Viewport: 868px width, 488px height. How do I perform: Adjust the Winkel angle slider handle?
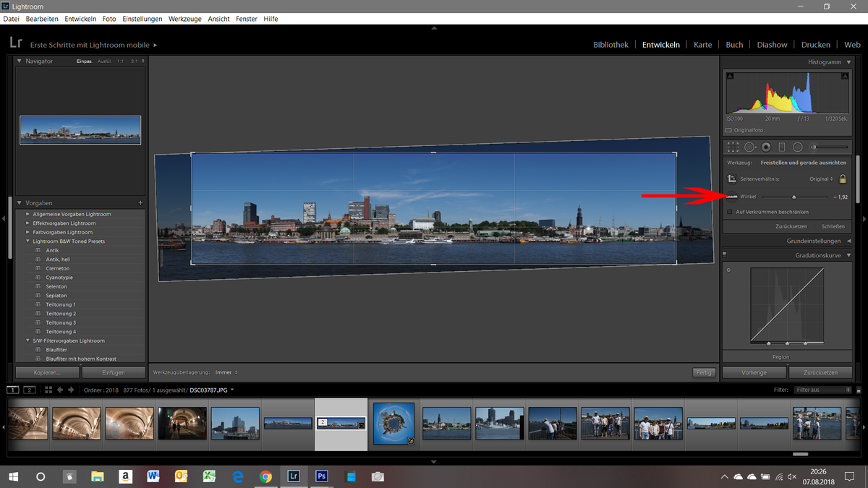(x=794, y=197)
